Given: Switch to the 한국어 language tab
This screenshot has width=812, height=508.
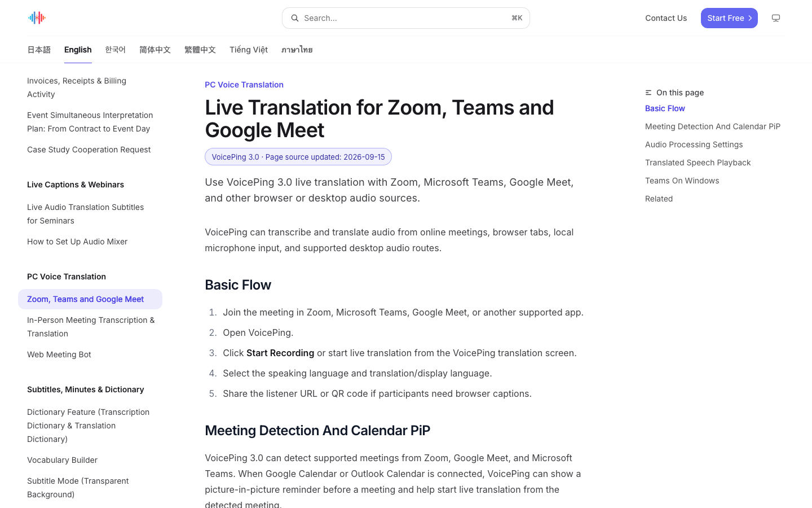Looking at the screenshot, I should (x=115, y=50).
